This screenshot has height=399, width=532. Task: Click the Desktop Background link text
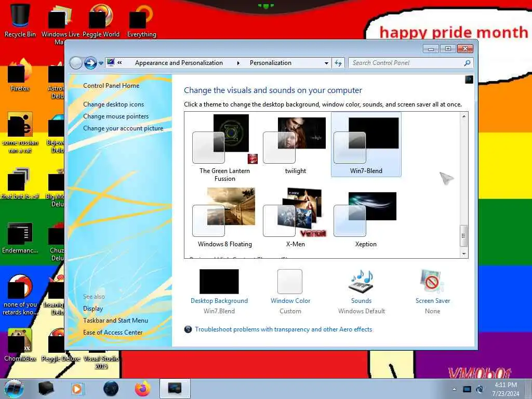coord(219,301)
